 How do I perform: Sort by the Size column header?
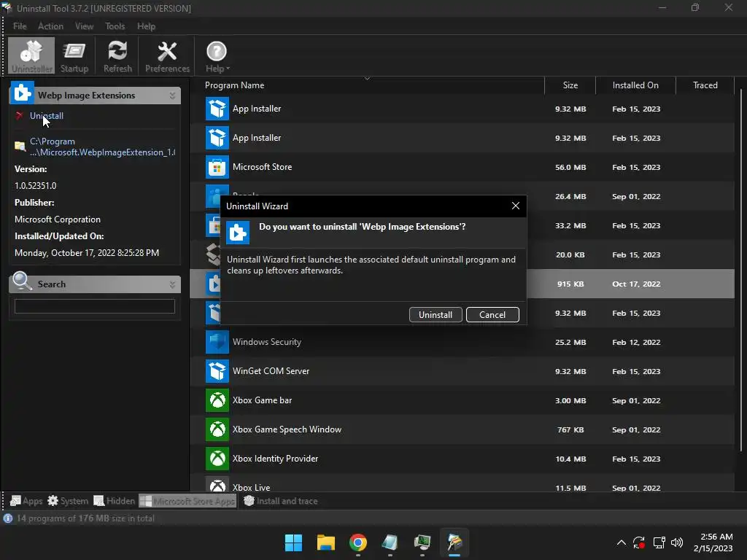(570, 85)
